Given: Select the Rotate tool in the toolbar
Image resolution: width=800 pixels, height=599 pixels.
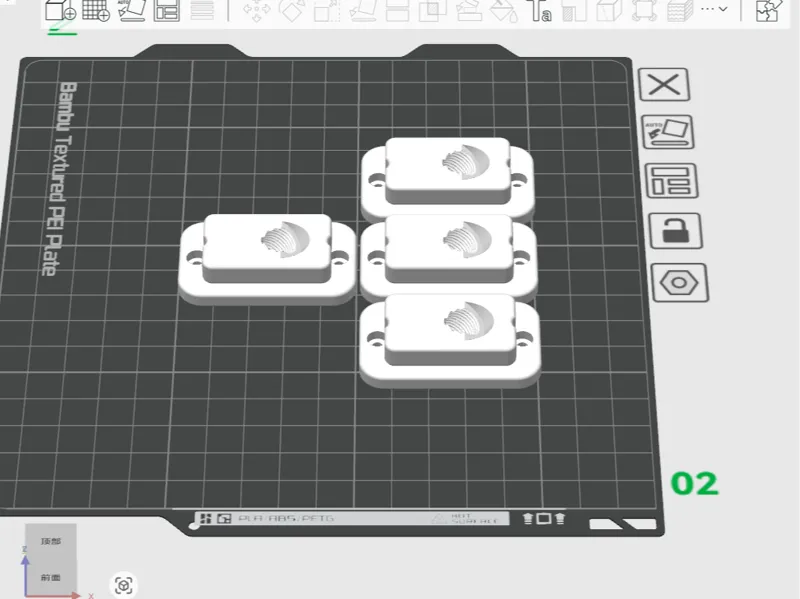Looking at the screenshot, I should 292,10.
